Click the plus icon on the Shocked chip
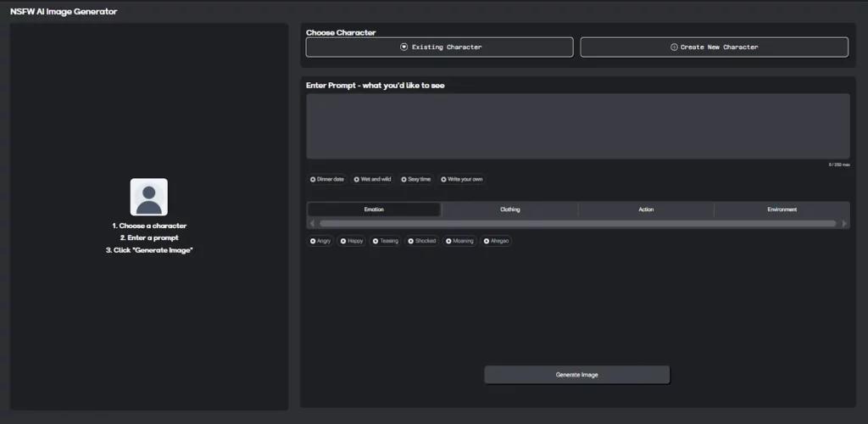868x424 pixels. (x=411, y=241)
